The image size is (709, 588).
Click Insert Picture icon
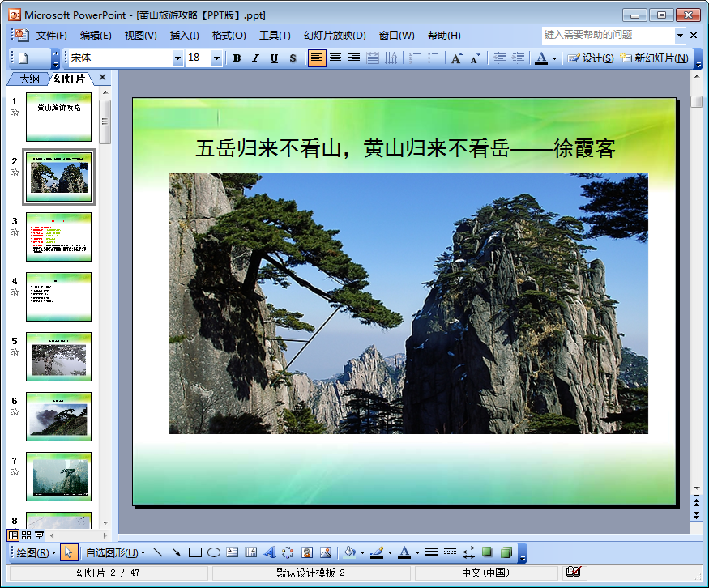pyautogui.click(x=326, y=552)
